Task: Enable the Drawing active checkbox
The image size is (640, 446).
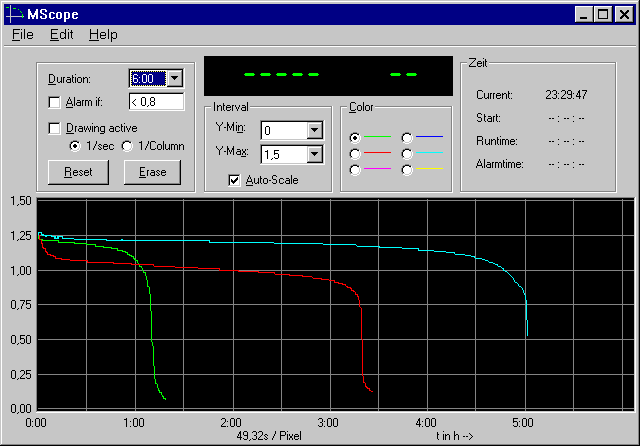Action: pyautogui.click(x=54, y=128)
